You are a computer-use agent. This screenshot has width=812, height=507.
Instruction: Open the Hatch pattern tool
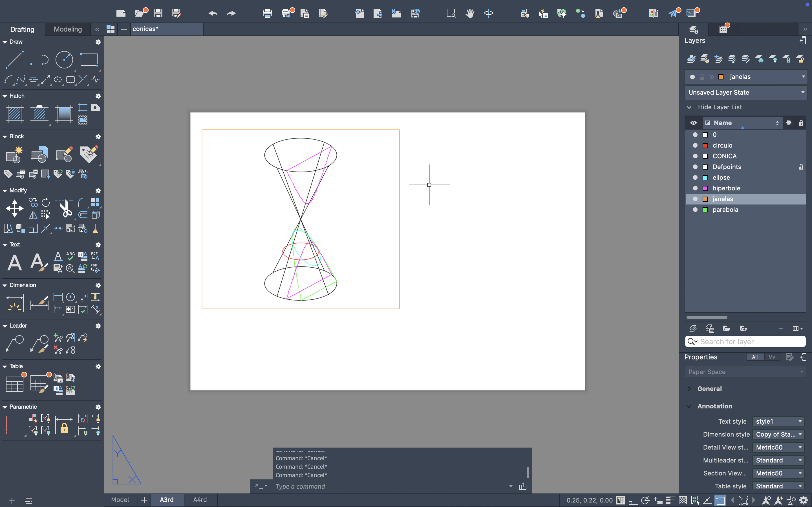click(14, 113)
